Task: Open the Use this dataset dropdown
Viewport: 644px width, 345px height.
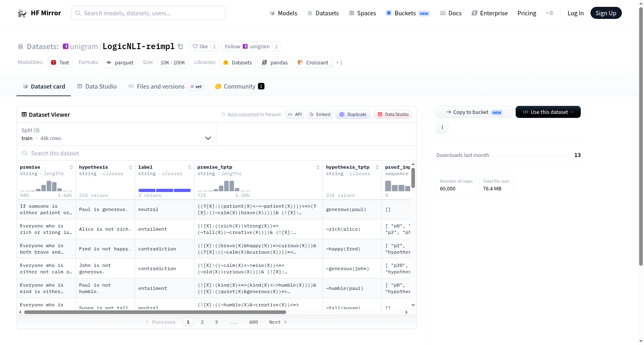Action: (548, 112)
